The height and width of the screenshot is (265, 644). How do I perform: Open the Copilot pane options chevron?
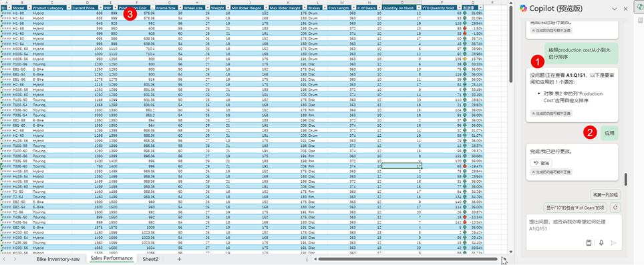(615, 9)
